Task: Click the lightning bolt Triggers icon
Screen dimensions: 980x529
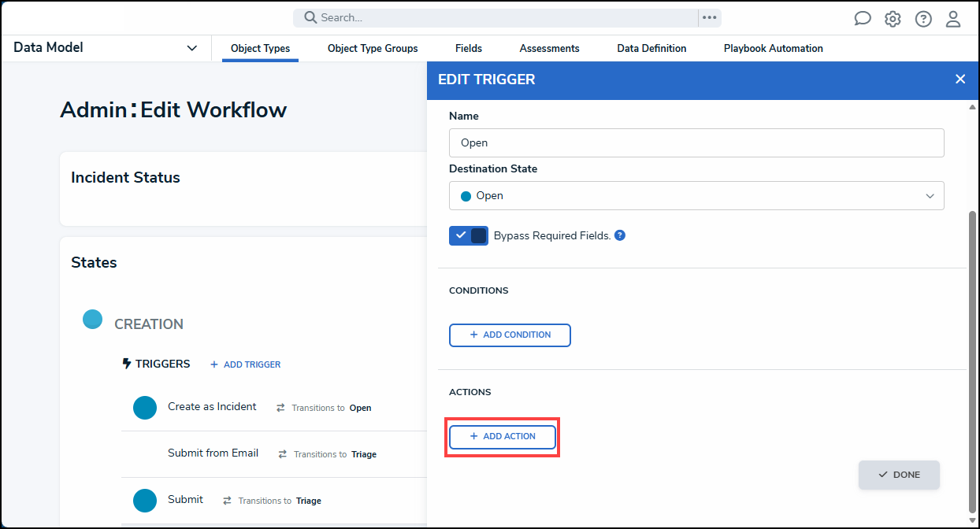Action: click(x=127, y=364)
